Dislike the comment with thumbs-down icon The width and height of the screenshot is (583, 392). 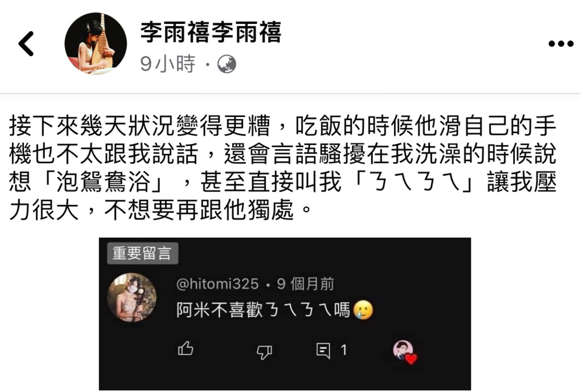(264, 352)
